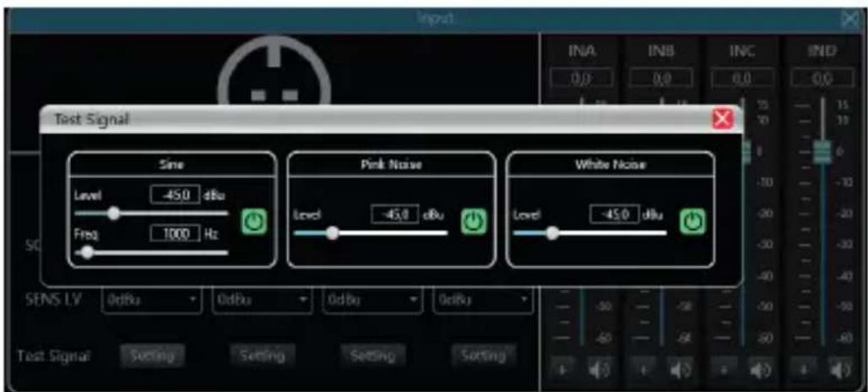Close the Test Signal dialog
The image size is (868, 392).
click(723, 119)
